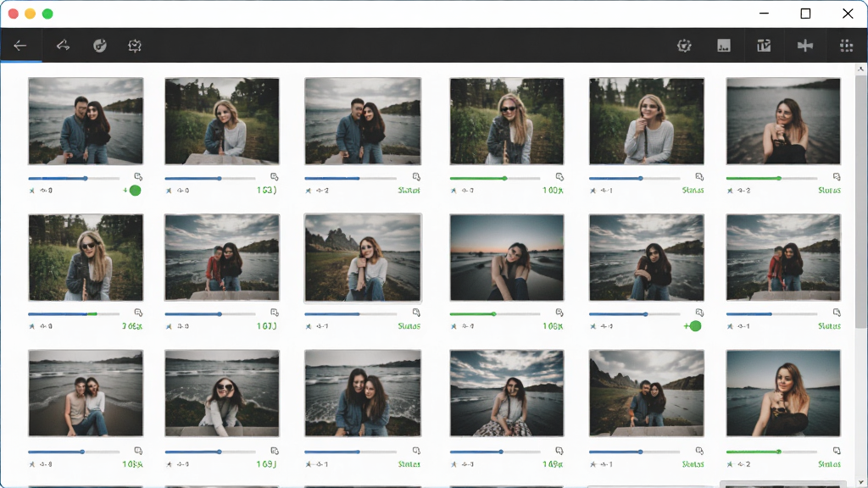Click the pin icon under the fourth photo in row one
This screenshot has width=868, height=488.
pyautogui.click(x=454, y=191)
